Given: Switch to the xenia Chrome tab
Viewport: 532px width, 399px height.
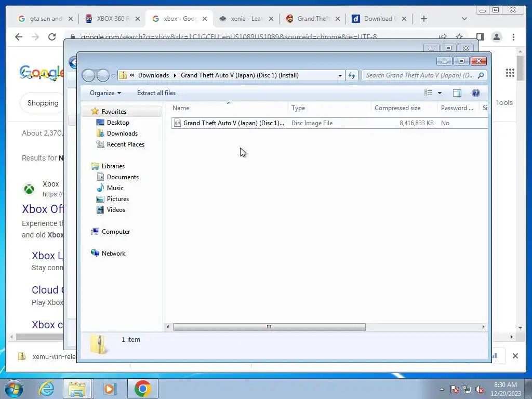Looking at the screenshot, I should coord(246,19).
